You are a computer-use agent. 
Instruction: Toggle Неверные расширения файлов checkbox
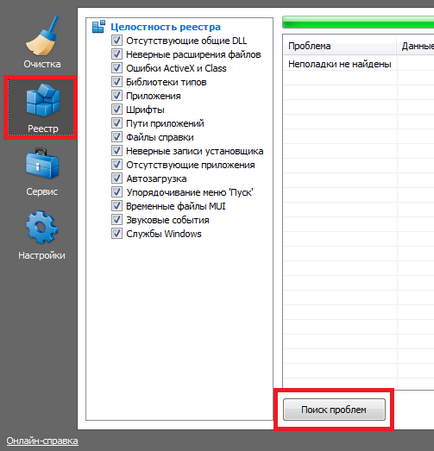117,54
